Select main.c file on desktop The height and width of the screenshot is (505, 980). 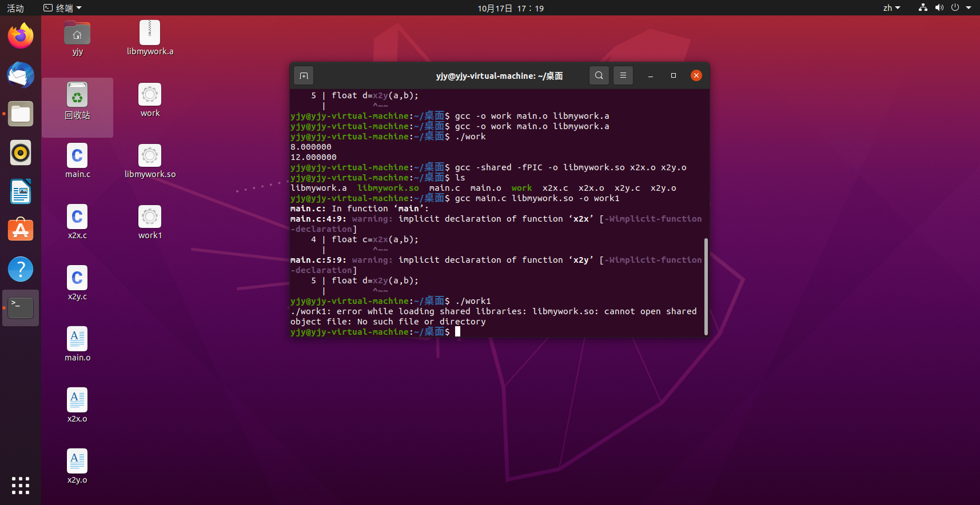coord(77,161)
